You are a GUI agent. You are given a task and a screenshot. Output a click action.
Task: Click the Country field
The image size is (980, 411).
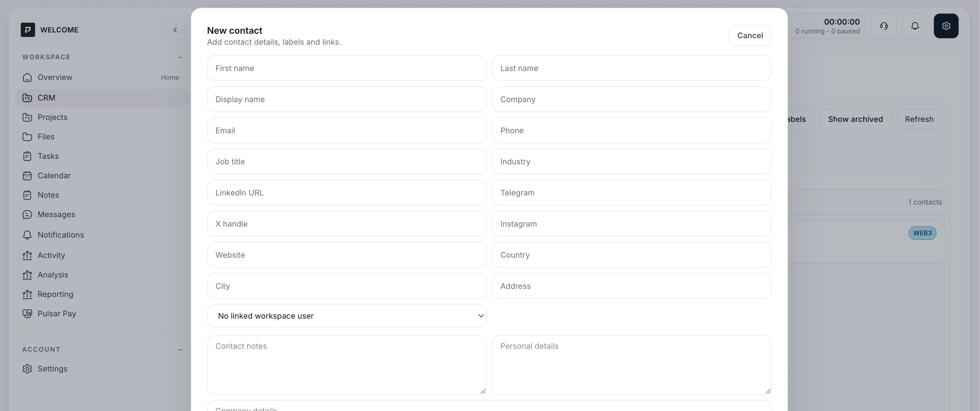point(631,255)
